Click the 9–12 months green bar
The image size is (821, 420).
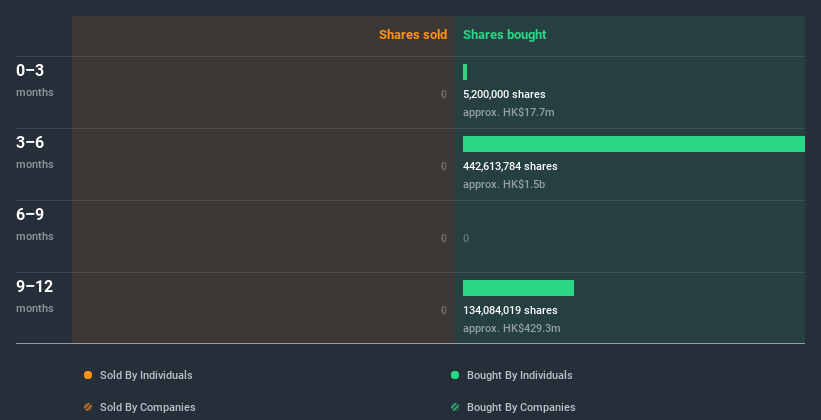point(518,288)
